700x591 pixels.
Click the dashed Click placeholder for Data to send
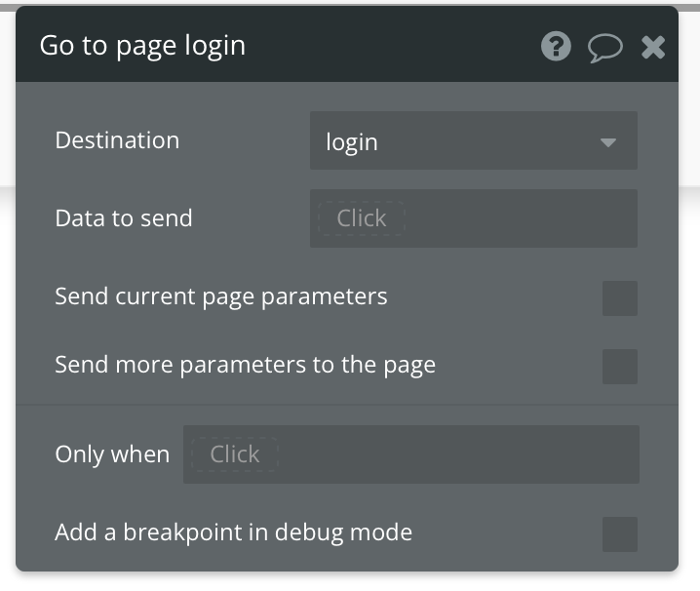point(361,218)
